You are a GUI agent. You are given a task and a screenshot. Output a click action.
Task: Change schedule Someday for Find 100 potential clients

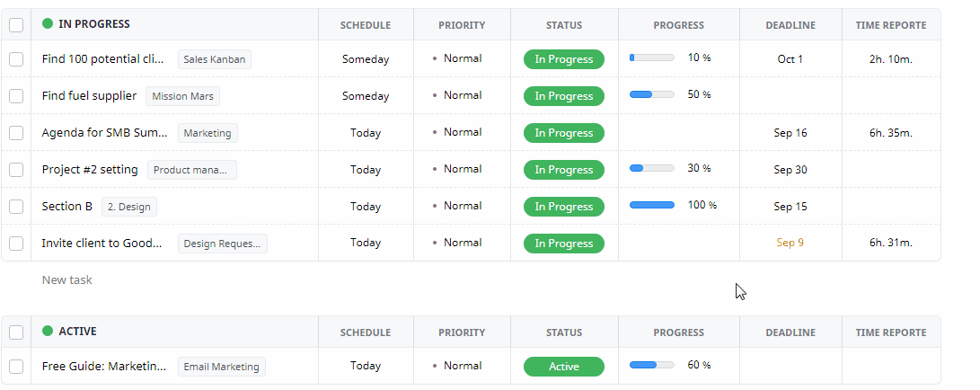pyautogui.click(x=366, y=59)
